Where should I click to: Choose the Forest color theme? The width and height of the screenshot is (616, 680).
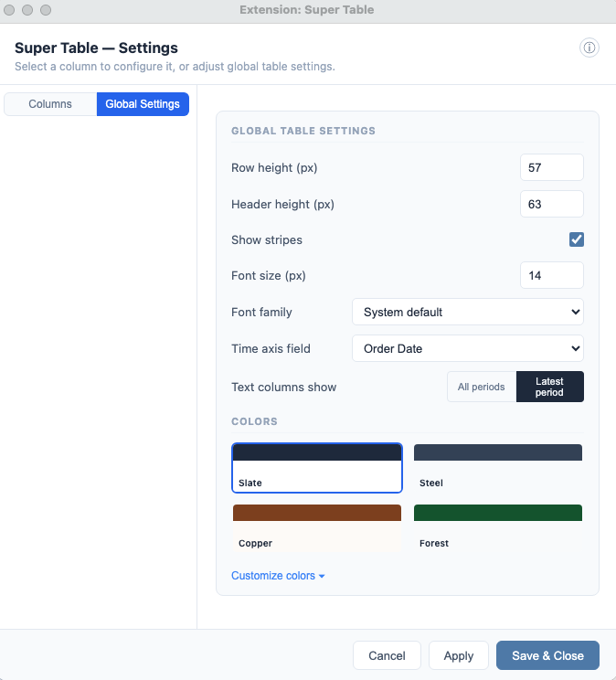click(498, 528)
